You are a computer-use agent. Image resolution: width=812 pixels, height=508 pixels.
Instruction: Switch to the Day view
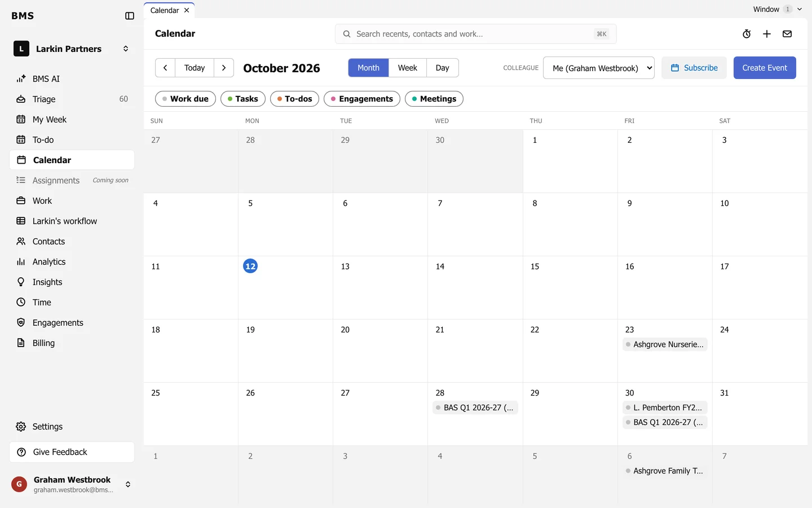(443, 68)
